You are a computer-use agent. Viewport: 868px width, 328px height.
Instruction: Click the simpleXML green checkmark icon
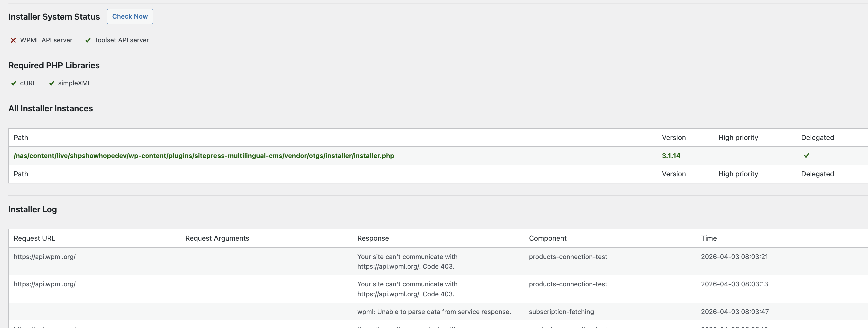[52, 83]
